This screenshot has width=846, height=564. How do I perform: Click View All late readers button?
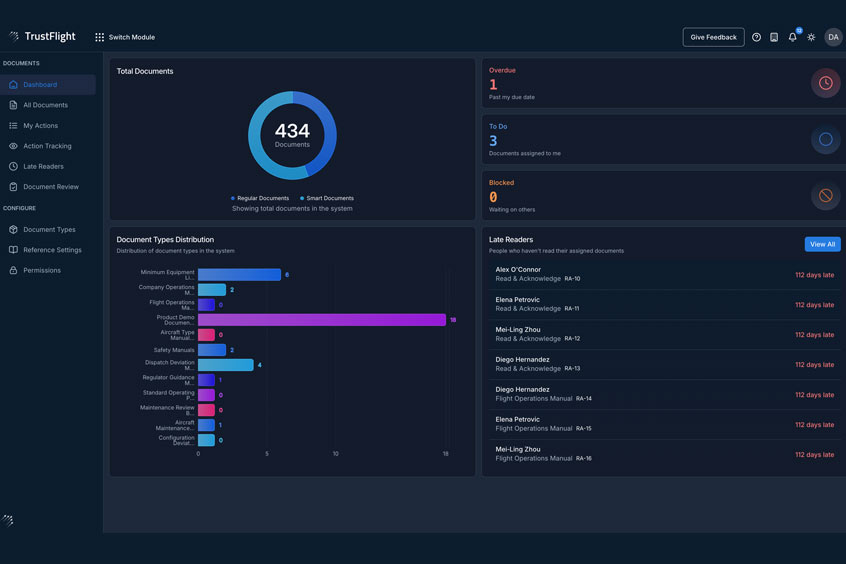pyautogui.click(x=822, y=244)
